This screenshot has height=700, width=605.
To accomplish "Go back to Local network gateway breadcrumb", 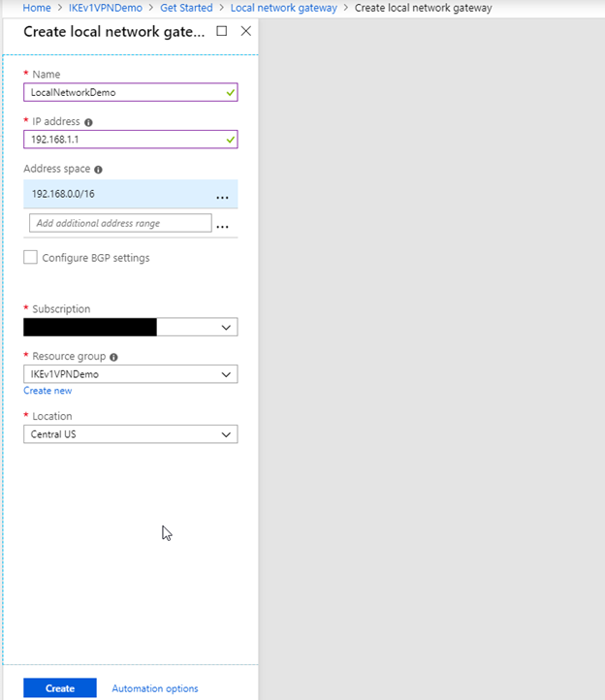I will (283, 8).
